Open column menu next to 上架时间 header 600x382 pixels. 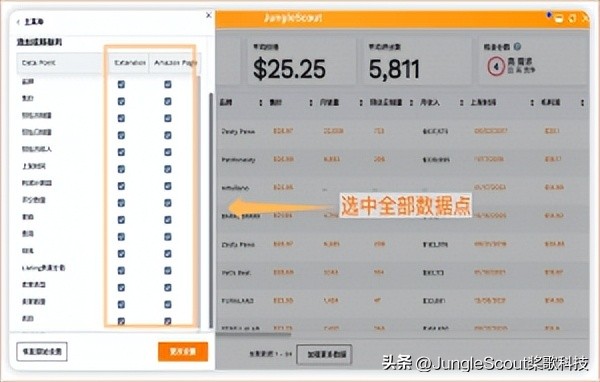pos(532,103)
